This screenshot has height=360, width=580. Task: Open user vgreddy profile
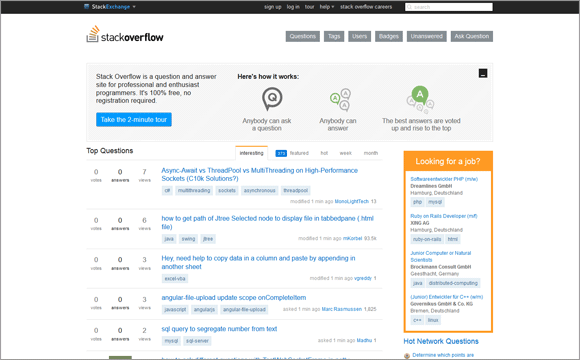(x=362, y=278)
